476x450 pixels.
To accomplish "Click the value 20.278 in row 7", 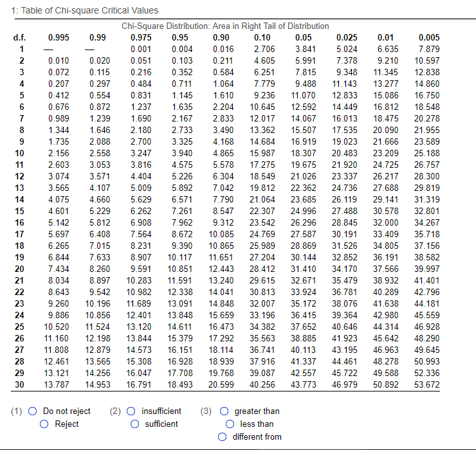I will [427, 119].
